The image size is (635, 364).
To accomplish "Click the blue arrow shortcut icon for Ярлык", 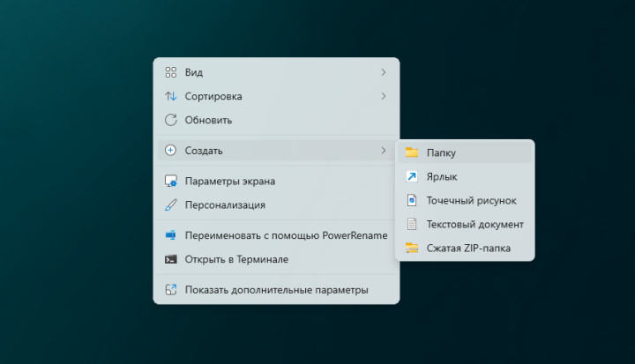I will click(412, 176).
